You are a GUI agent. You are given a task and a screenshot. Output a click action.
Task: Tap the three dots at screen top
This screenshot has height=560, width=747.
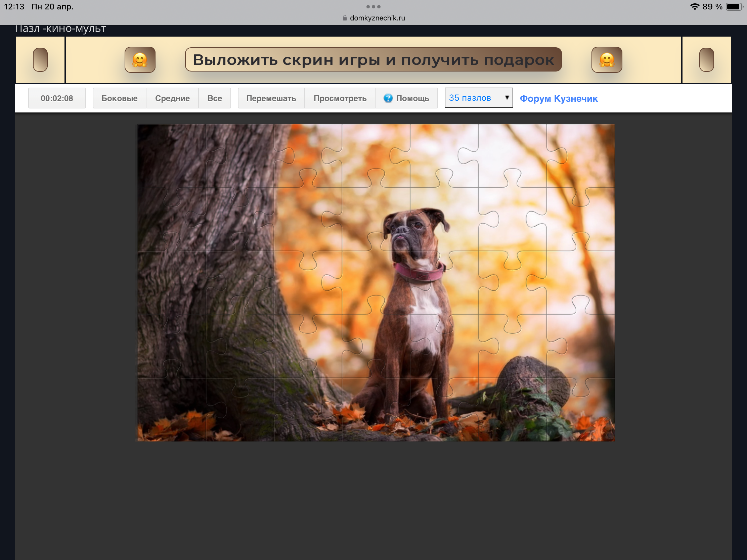[373, 6]
